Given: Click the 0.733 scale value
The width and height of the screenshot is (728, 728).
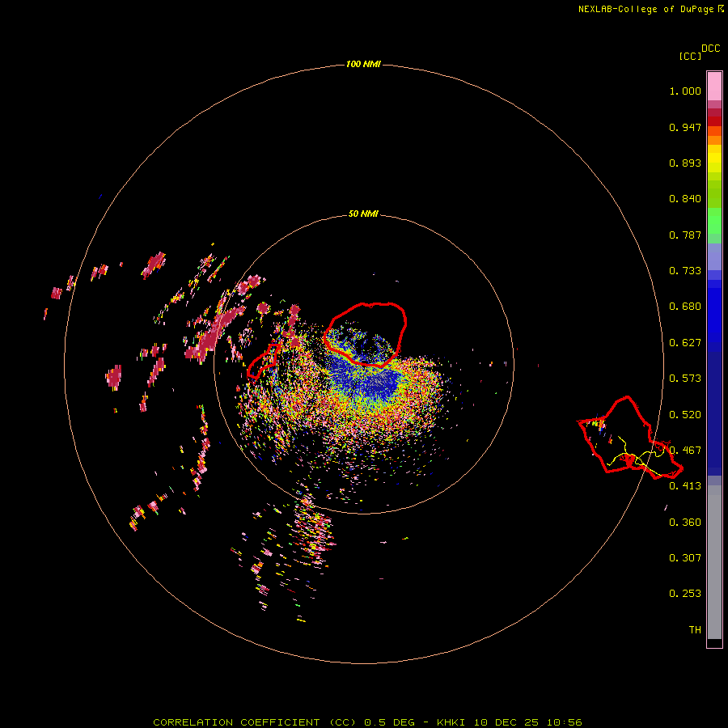Looking at the screenshot, I should pyautogui.click(x=685, y=271).
